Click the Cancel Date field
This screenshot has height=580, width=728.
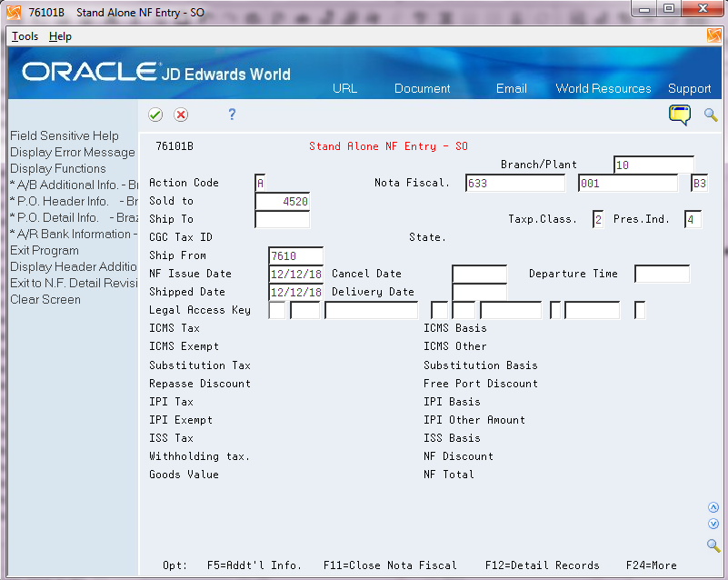pos(480,274)
